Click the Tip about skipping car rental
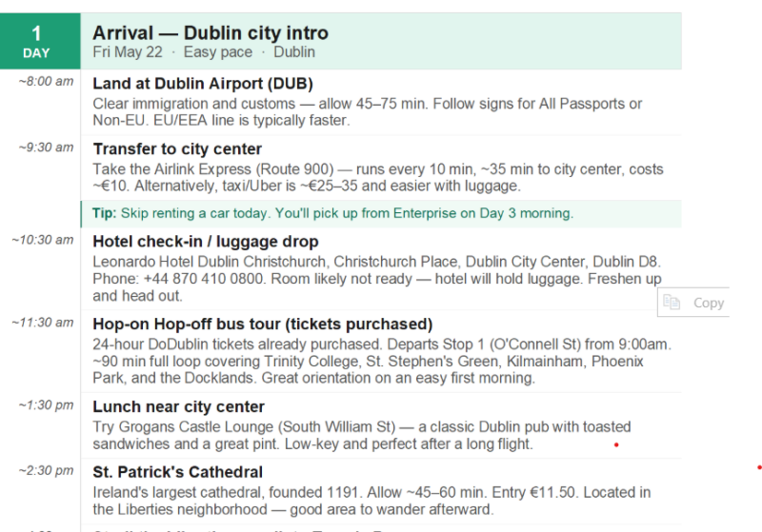Viewport: 762px width, 532px height. coord(332,213)
